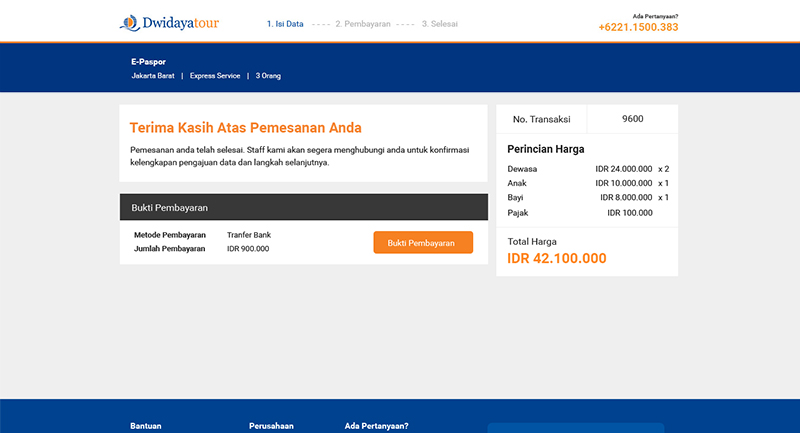Click the orange Bukti Pembayaran button

pyautogui.click(x=423, y=242)
